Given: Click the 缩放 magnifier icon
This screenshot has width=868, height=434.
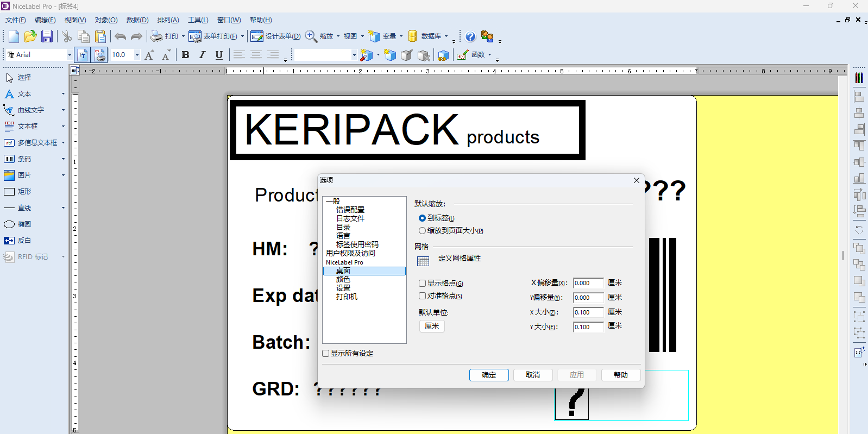Looking at the screenshot, I should coord(311,36).
